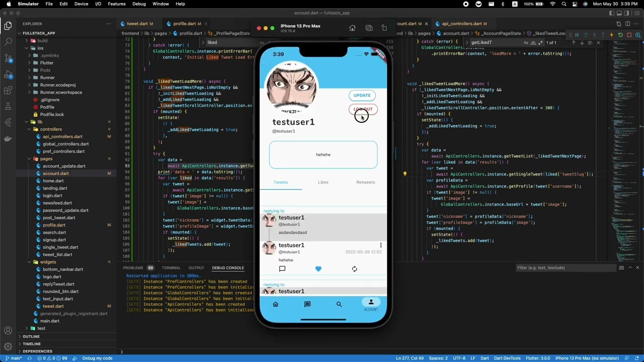Toggle Match Whole Word in find widget
Viewport: 644px width, 362px height.
tap(533, 43)
